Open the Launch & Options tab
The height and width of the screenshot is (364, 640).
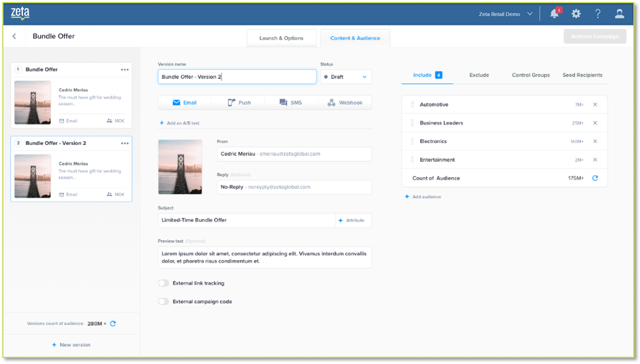click(281, 37)
